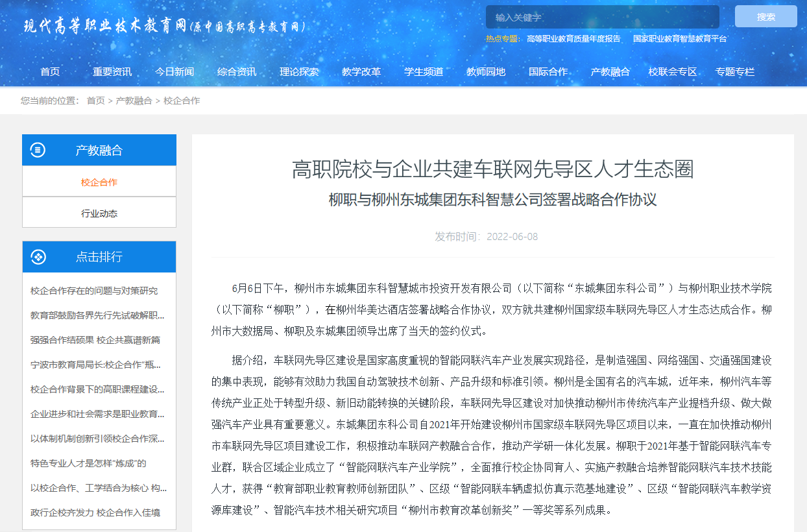
Task: Open ranking article 强强合作结硕果 校企共赢谱新篇
Action: 95,340
